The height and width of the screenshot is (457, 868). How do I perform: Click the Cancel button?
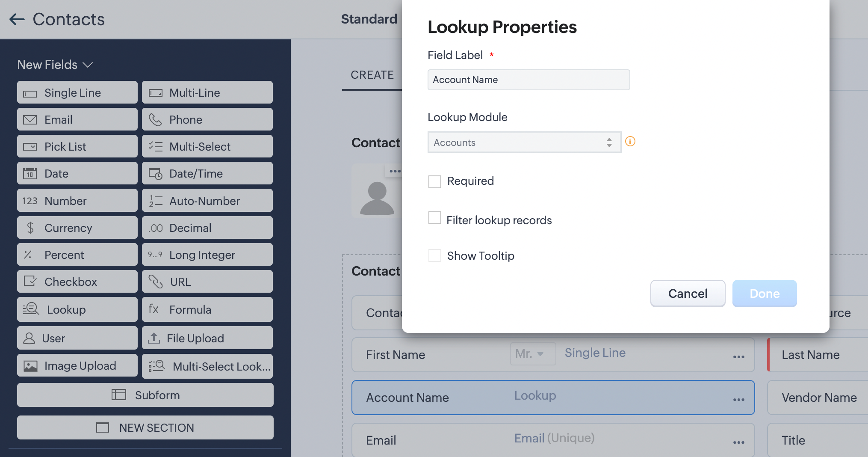click(687, 294)
